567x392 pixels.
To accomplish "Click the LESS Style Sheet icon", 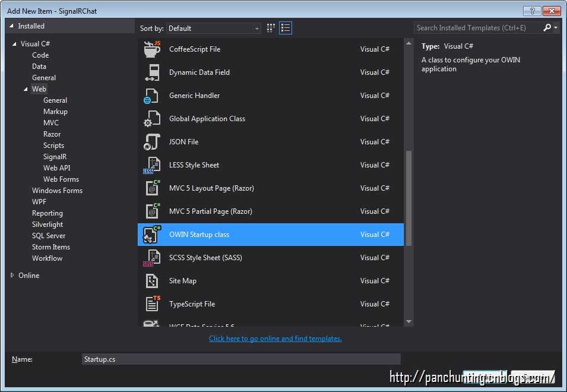I will (x=152, y=165).
